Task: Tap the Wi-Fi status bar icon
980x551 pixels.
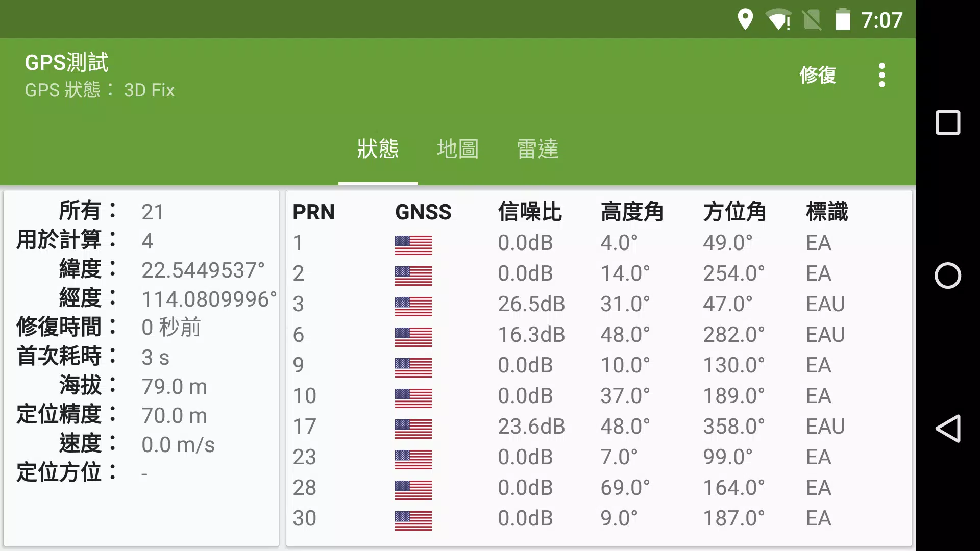Action: tap(779, 20)
